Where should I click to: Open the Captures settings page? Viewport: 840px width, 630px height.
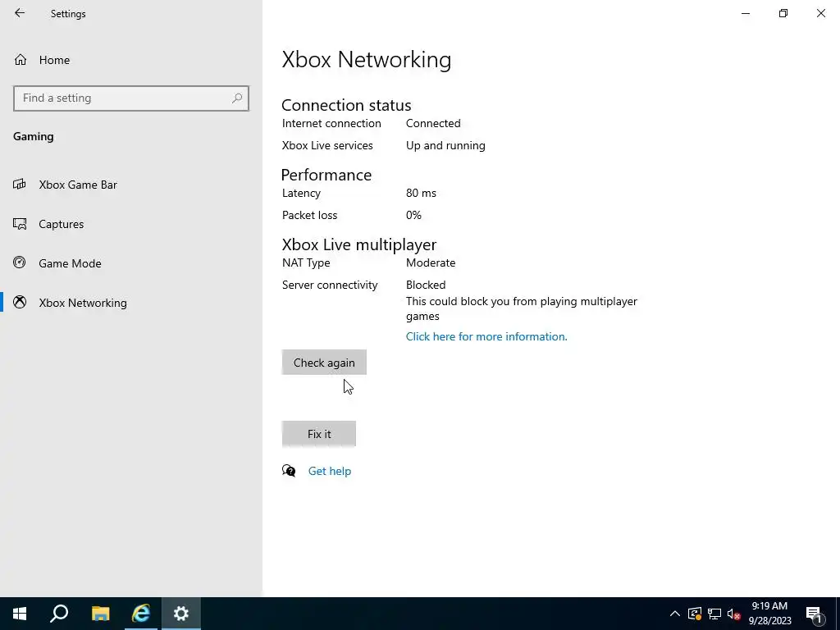[x=131, y=224]
